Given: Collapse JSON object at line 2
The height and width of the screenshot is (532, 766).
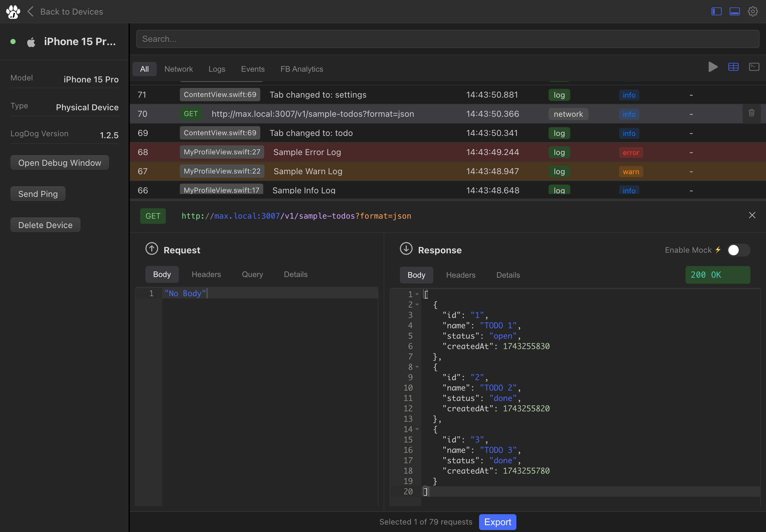Looking at the screenshot, I should pos(417,305).
